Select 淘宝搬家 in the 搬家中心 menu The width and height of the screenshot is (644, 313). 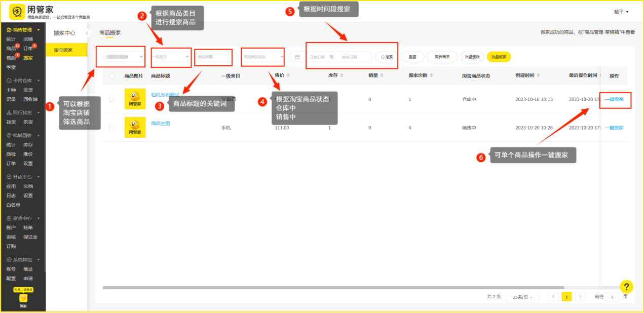click(63, 50)
